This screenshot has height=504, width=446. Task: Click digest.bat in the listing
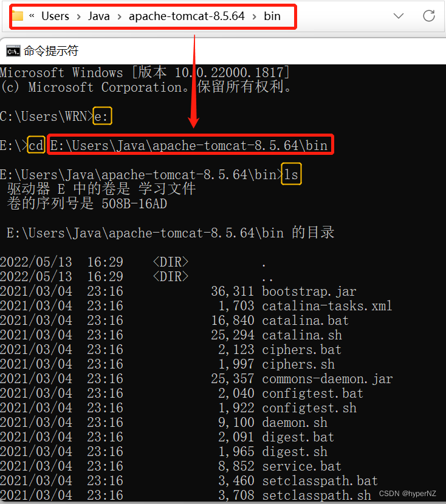click(x=298, y=437)
